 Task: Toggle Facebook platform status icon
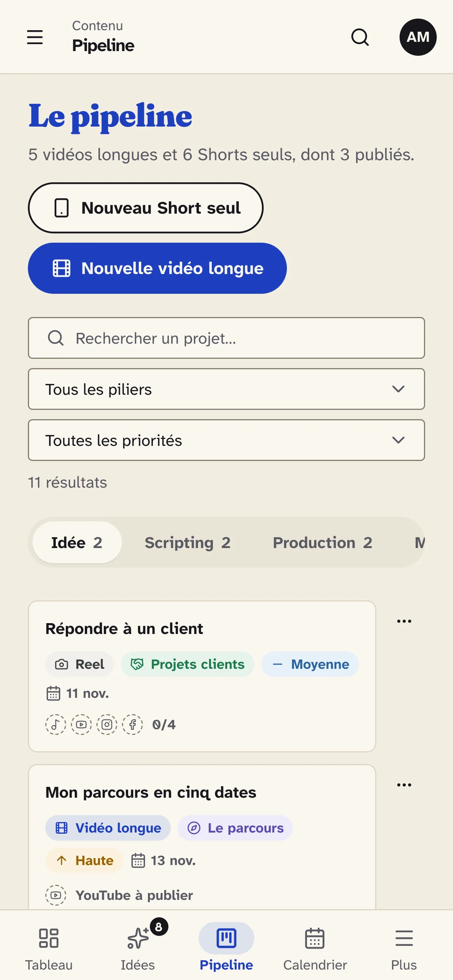(x=132, y=724)
